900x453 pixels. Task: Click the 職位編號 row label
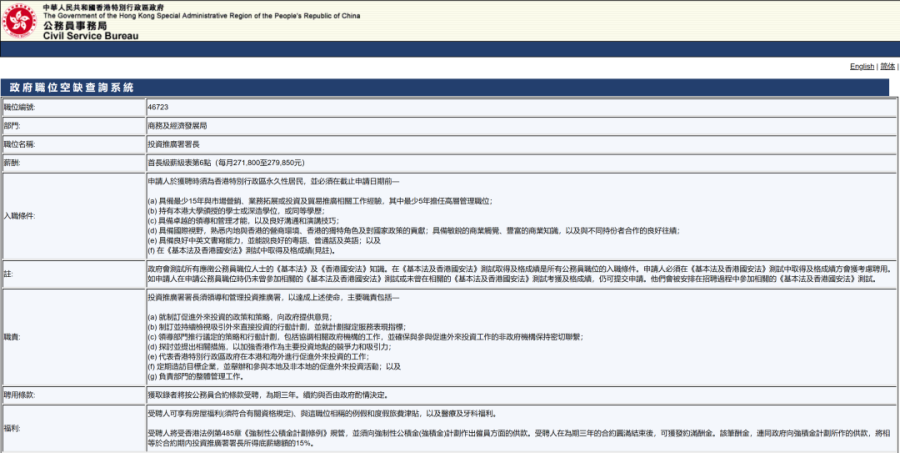[19, 106]
